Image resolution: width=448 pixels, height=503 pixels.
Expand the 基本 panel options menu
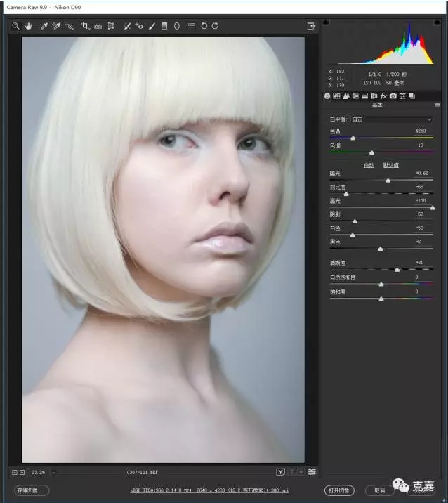point(437,105)
